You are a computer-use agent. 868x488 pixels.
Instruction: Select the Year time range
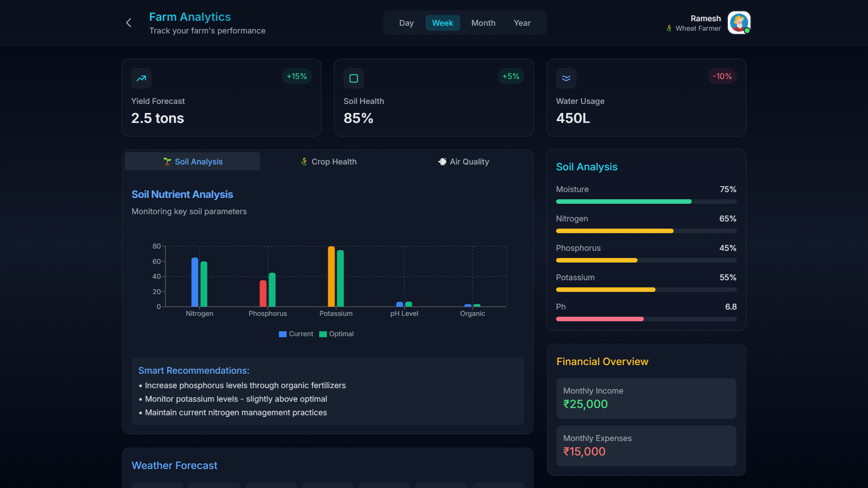[x=522, y=23]
